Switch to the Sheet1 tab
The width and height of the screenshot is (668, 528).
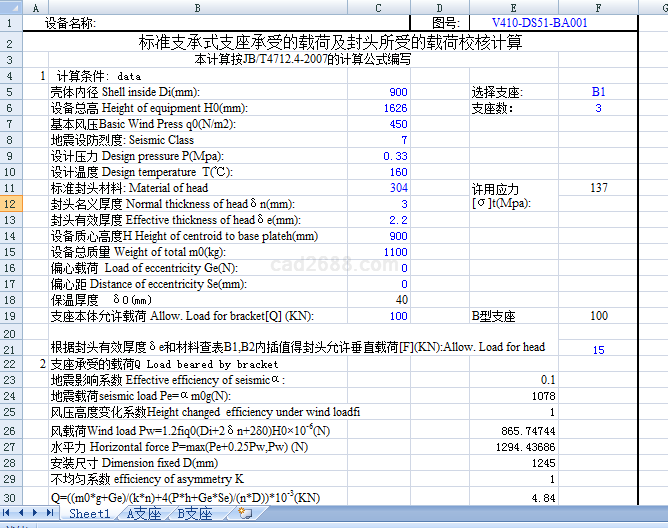(89, 514)
